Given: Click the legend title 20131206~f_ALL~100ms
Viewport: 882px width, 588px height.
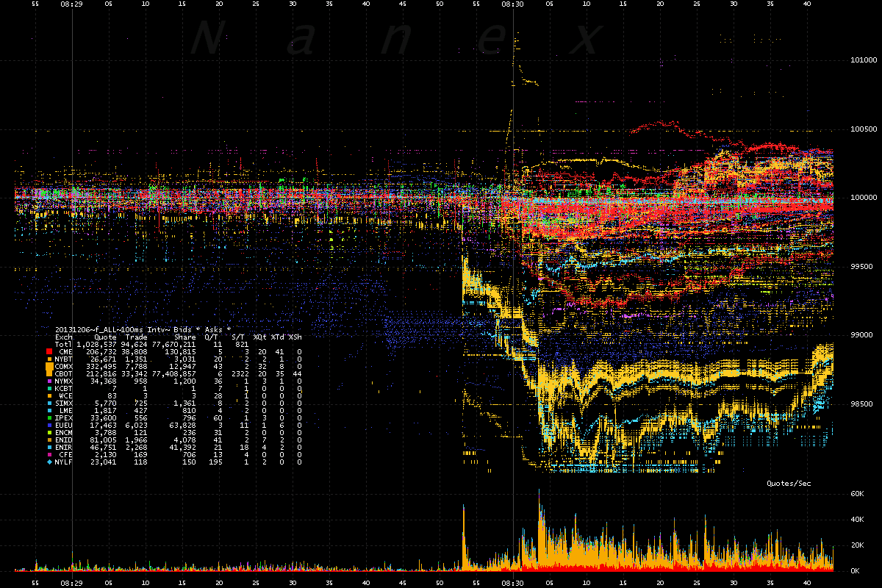Looking at the screenshot, I should pos(99,329).
